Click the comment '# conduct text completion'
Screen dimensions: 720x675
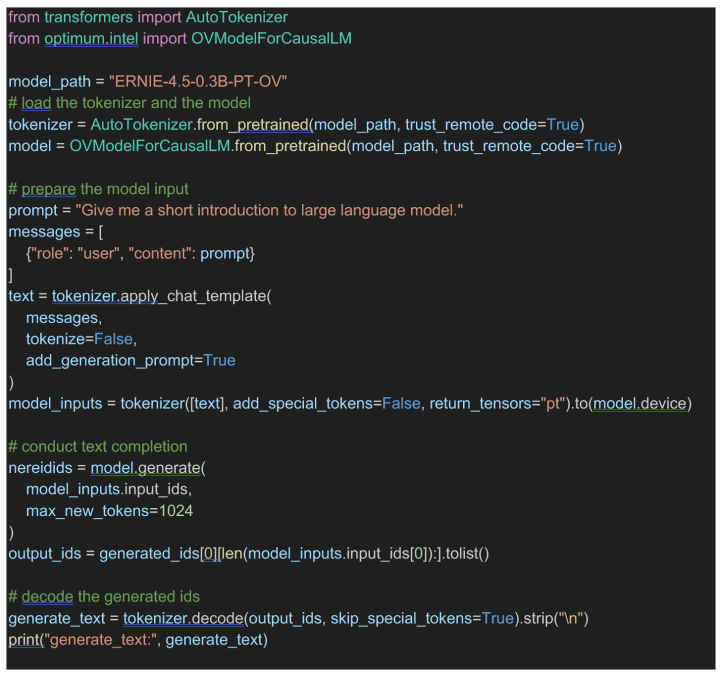[98, 446]
